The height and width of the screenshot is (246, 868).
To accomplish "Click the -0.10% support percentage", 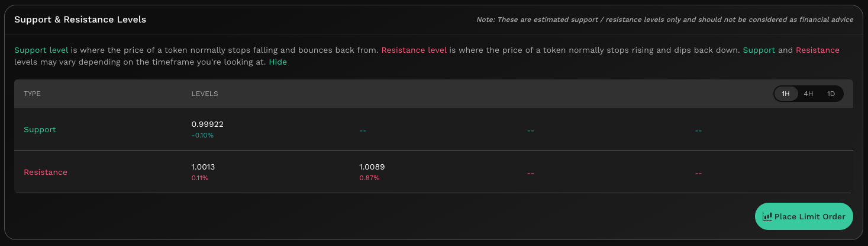I will click(202, 135).
